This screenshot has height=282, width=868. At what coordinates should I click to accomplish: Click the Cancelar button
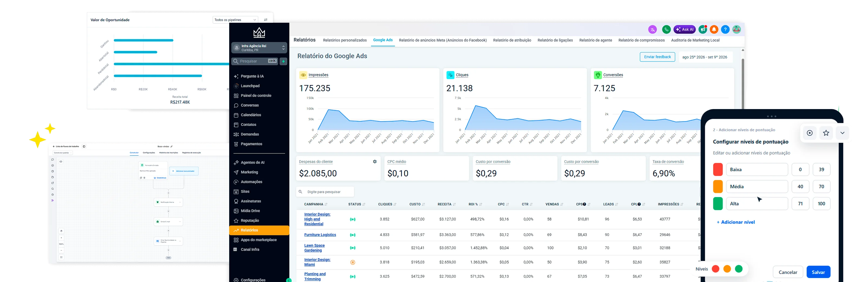coord(787,272)
